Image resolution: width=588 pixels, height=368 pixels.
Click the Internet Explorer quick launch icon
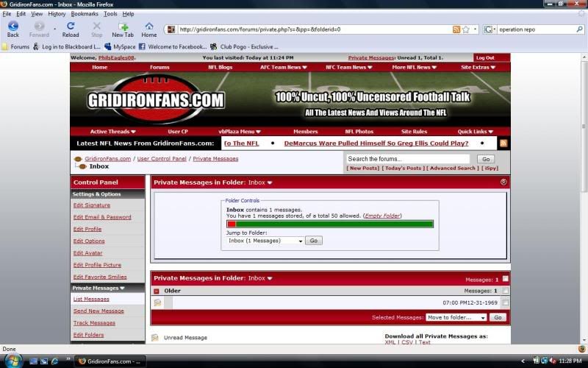[x=54, y=361]
